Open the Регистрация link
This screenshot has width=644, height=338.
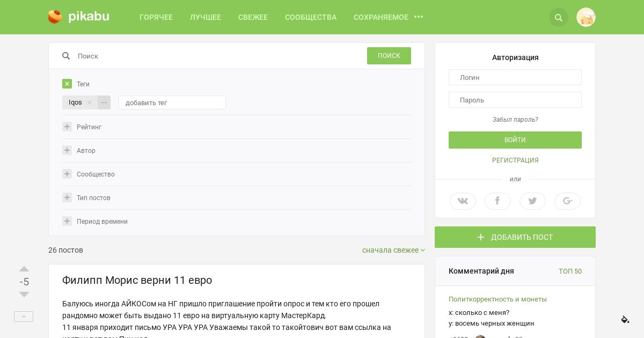(x=515, y=160)
